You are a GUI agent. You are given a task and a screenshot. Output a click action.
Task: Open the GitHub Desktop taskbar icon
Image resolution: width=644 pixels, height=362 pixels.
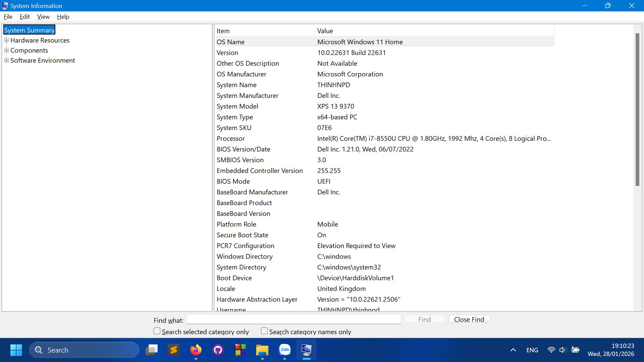click(x=218, y=350)
